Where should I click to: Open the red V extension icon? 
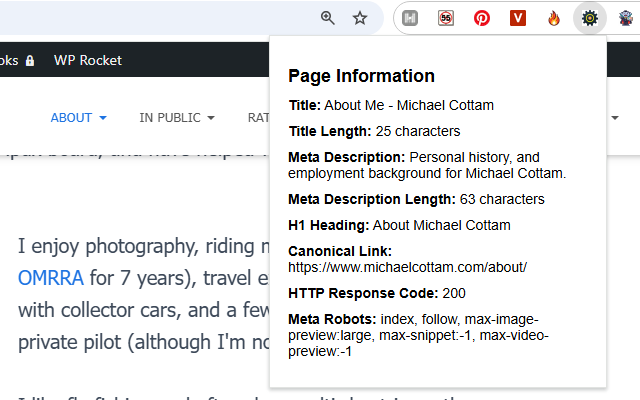[518, 18]
